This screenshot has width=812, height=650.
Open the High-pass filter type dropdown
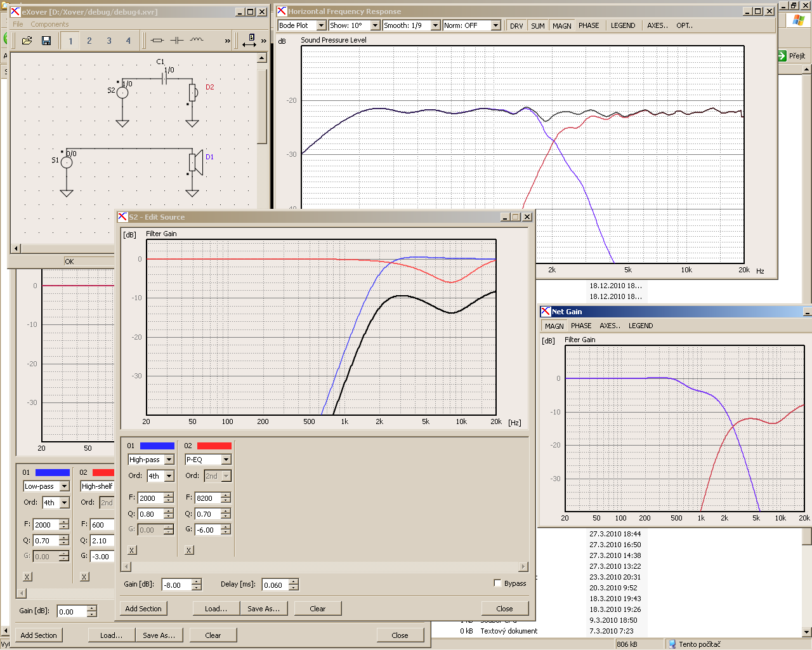[x=151, y=460]
